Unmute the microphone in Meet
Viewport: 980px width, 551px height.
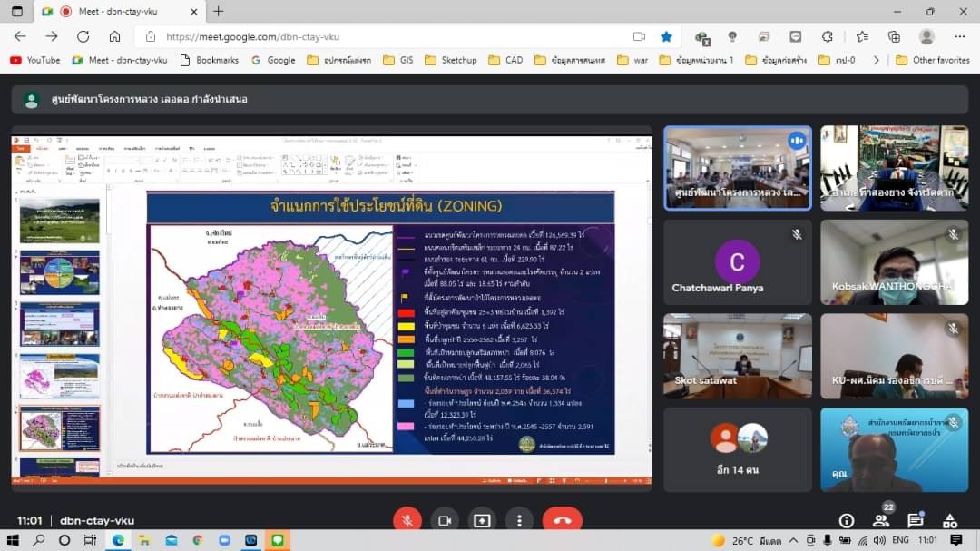tap(407, 520)
